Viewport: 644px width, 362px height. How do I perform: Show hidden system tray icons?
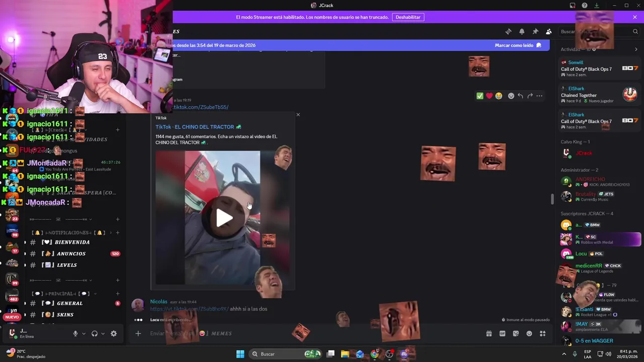click(563, 354)
